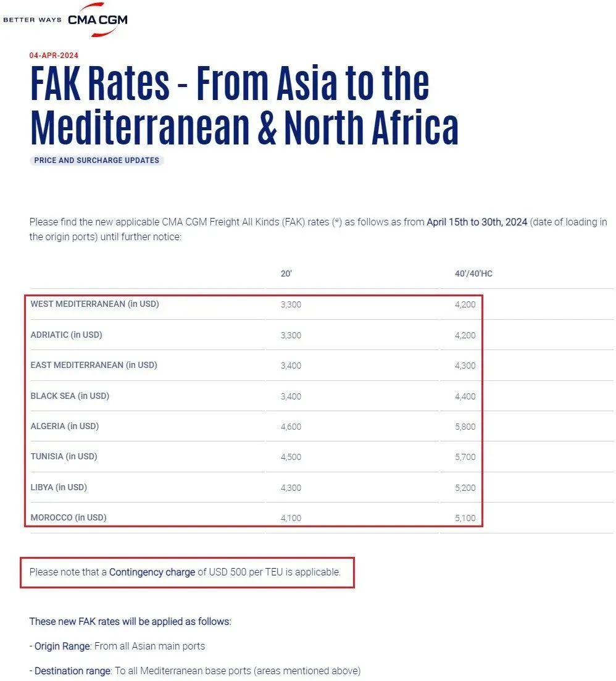Click the 04-APR-2024 date label
This screenshot has height=681, width=616.
(54, 56)
